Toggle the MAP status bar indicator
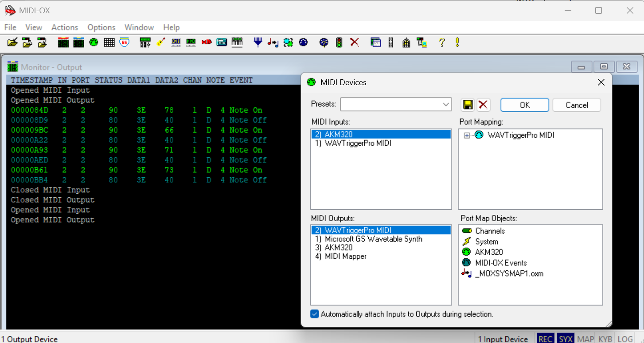Viewport: 644px width, 343px height. [585, 339]
